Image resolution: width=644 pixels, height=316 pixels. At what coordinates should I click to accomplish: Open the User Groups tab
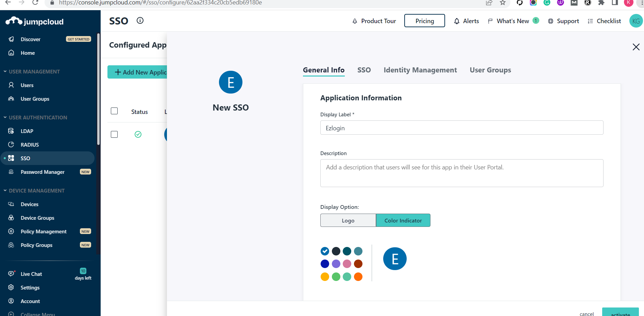tap(490, 70)
